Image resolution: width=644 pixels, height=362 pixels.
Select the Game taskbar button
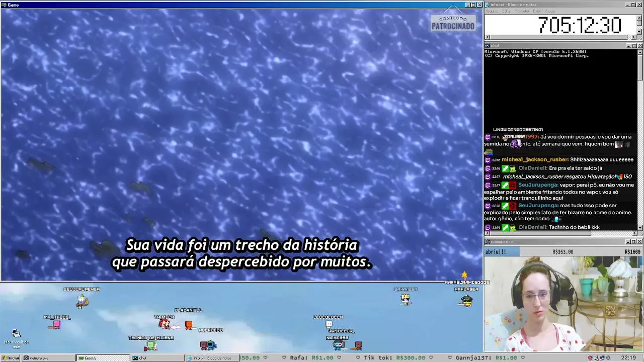(x=103, y=358)
